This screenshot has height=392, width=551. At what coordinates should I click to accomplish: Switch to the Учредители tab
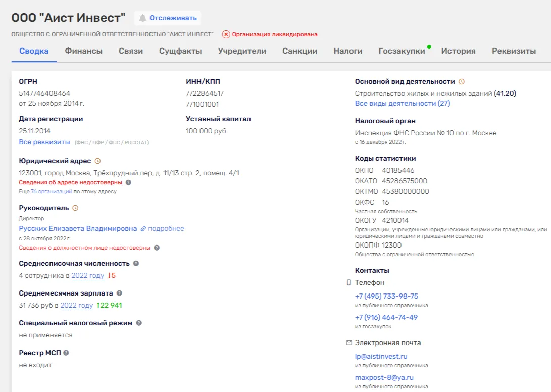click(242, 51)
